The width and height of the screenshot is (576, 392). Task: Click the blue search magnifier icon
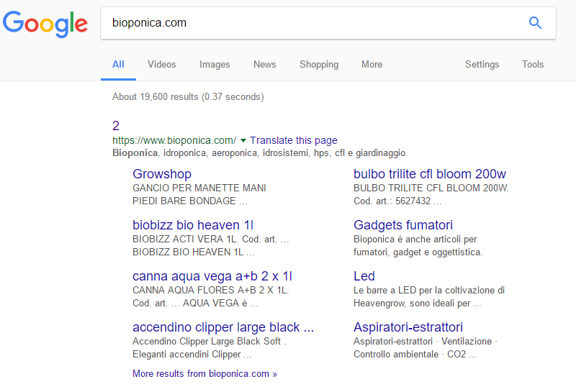535,23
